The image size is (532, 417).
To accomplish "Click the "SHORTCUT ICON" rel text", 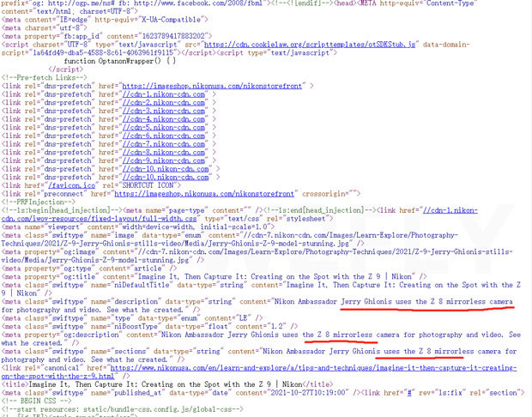I will point(148,185).
